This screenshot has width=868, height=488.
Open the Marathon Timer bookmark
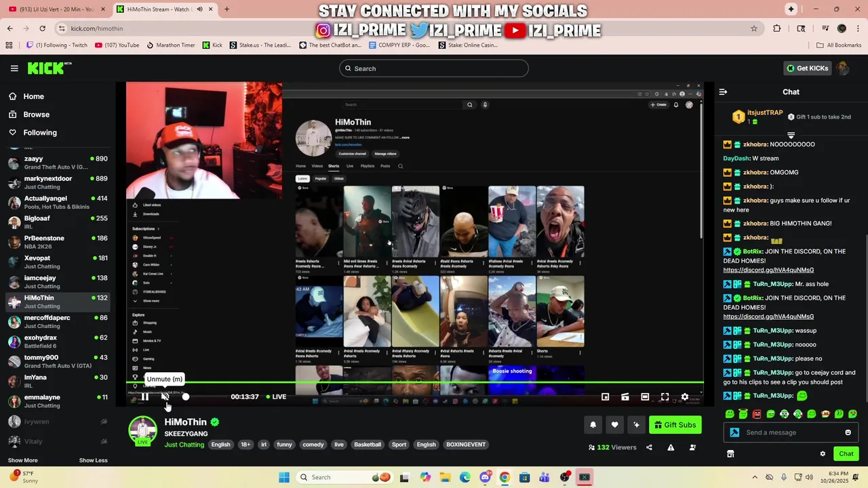(170, 45)
